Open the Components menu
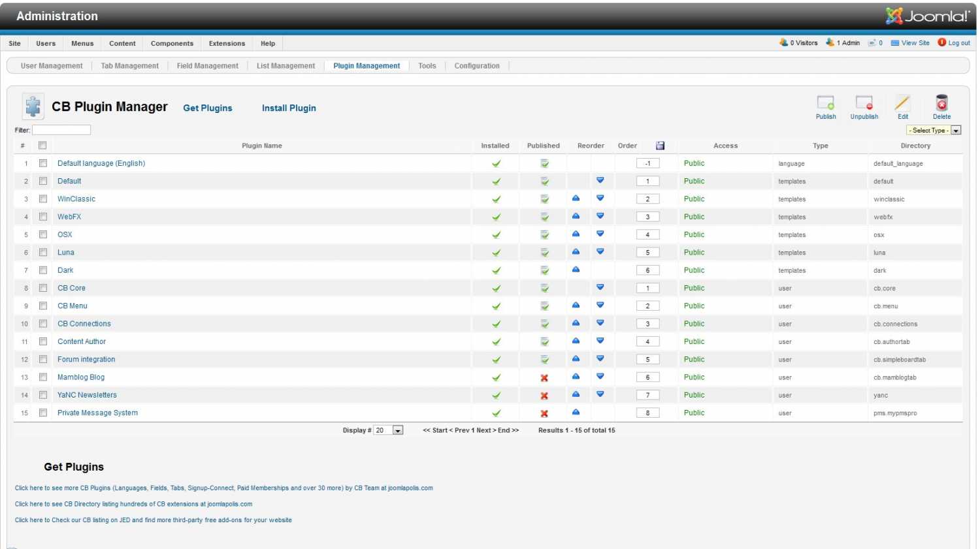 [172, 43]
